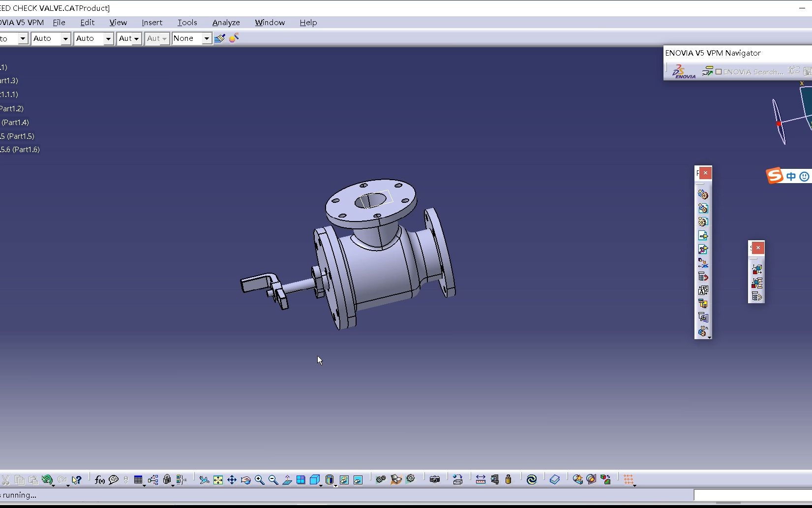The height and width of the screenshot is (508, 812).
Task: Click the command input field at bottom right
Action: pos(752,495)
